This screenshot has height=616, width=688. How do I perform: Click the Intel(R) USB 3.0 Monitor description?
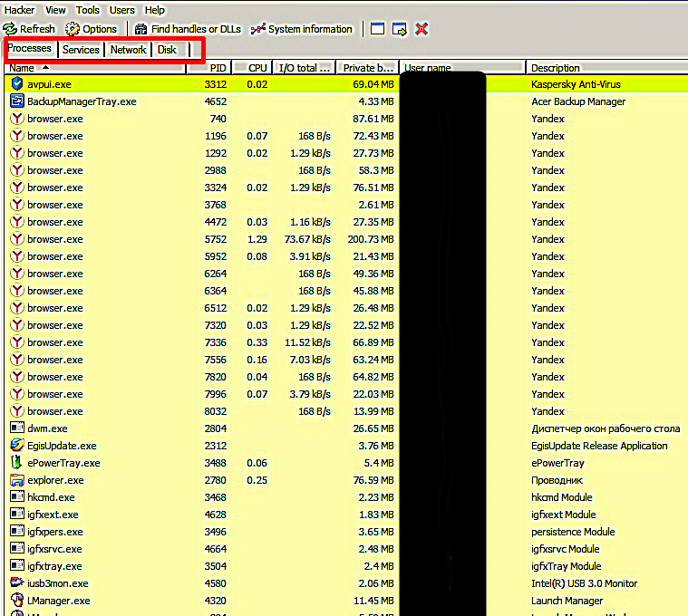584,583
